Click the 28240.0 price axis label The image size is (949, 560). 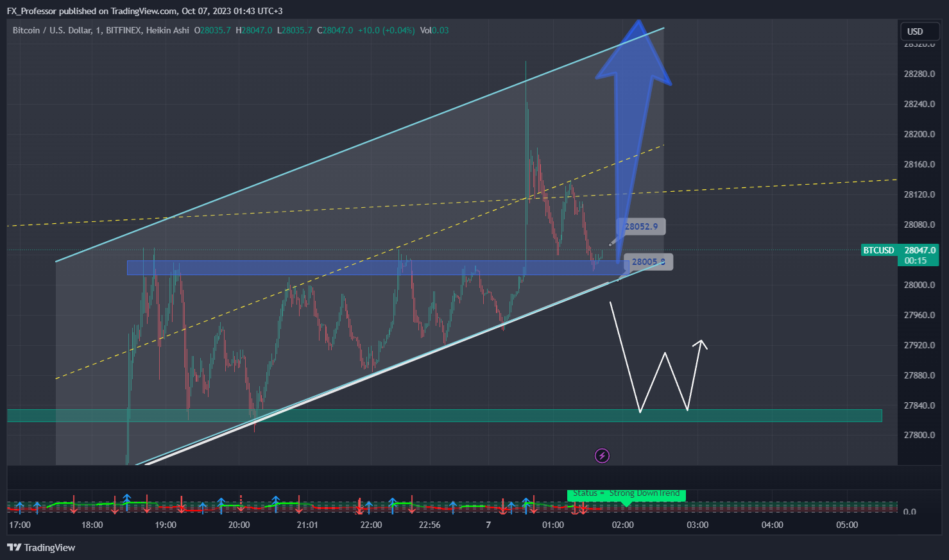[x=919, y=104]
